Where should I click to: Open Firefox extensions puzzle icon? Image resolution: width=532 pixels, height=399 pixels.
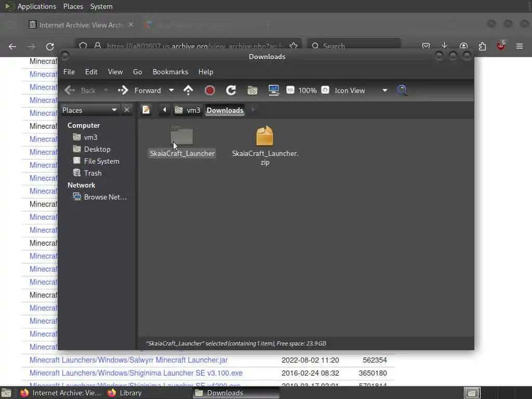pyautogui.click(x=482, y=46)
